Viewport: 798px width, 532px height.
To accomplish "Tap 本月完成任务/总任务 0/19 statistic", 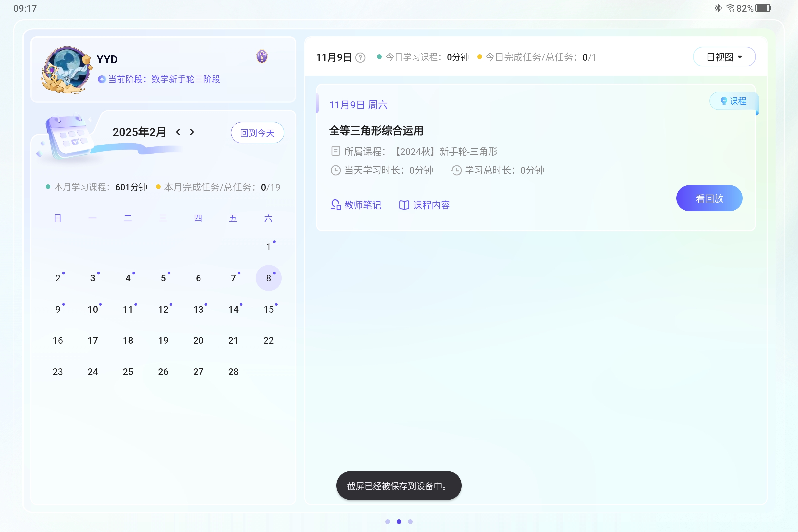I will coord(218,187).
